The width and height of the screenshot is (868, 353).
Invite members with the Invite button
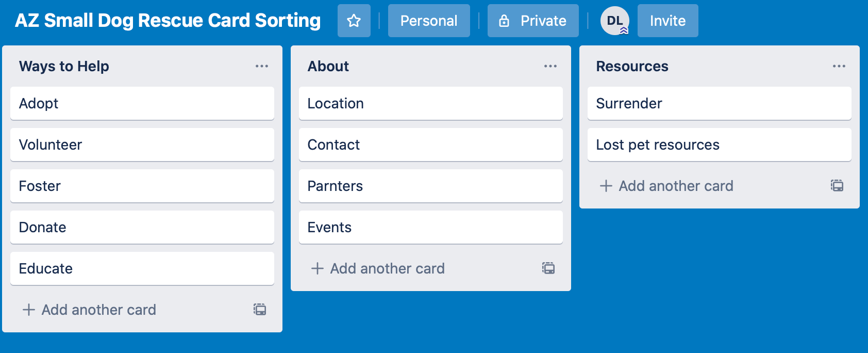(x=668, y=21)
